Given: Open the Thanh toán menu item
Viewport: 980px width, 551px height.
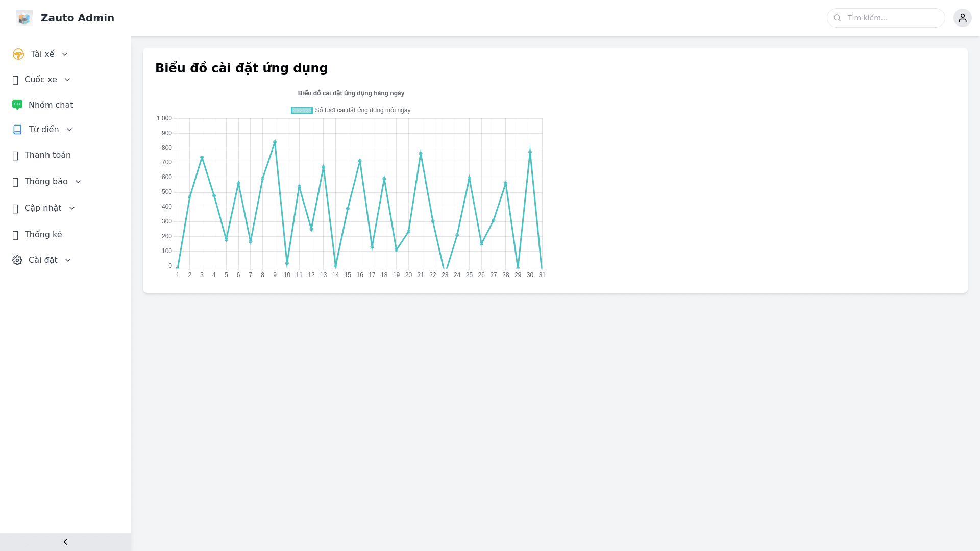Looking at the screenshot, I should 47,155.
